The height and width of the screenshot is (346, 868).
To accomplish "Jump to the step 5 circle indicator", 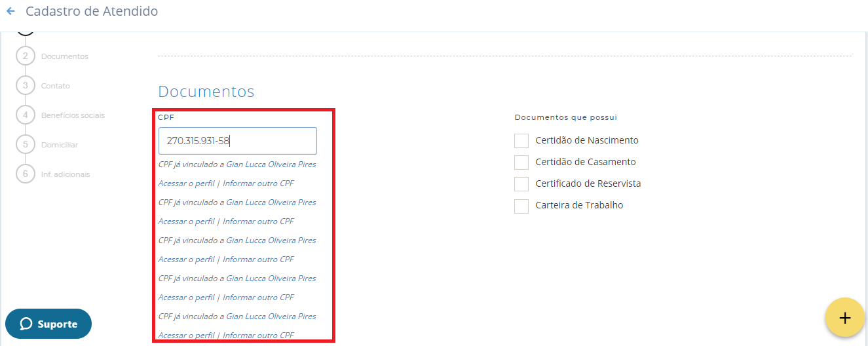I will pos(26,145).
